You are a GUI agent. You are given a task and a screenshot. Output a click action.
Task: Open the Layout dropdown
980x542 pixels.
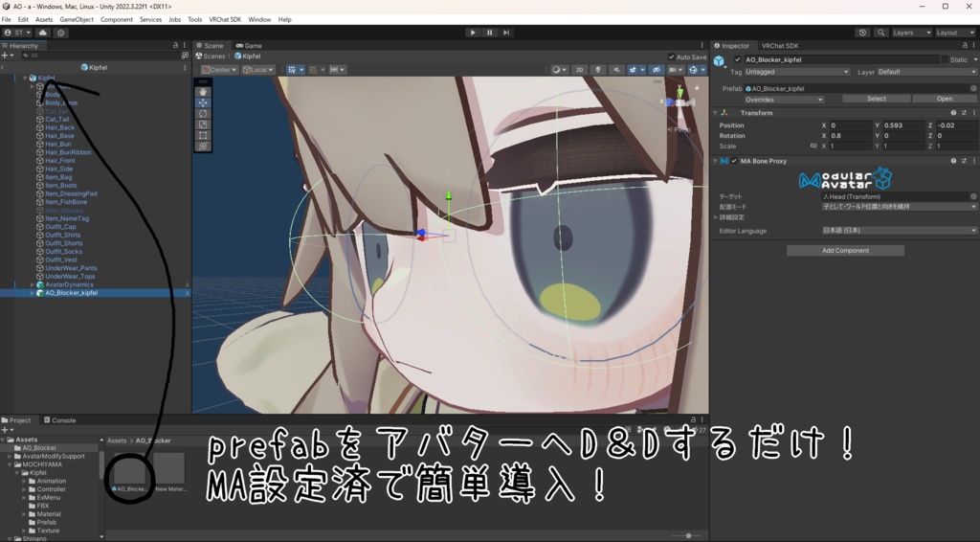(x=955, y=33)
